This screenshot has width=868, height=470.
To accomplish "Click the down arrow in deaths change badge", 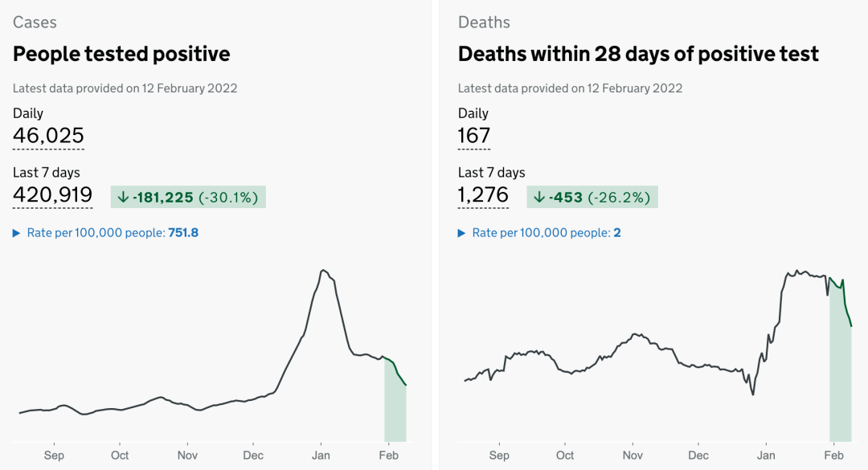I will [539, 197].
